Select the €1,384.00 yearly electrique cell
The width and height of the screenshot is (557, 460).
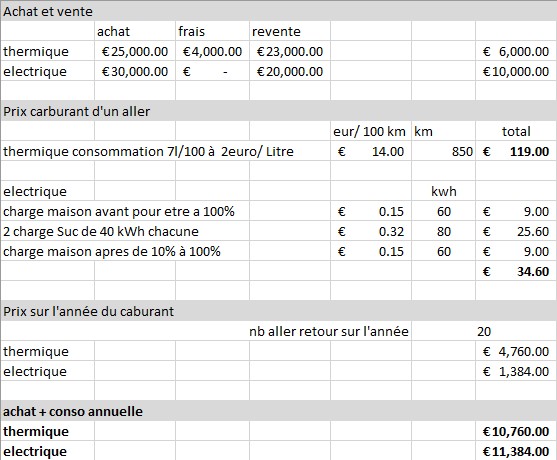click(x=516, y=371)
